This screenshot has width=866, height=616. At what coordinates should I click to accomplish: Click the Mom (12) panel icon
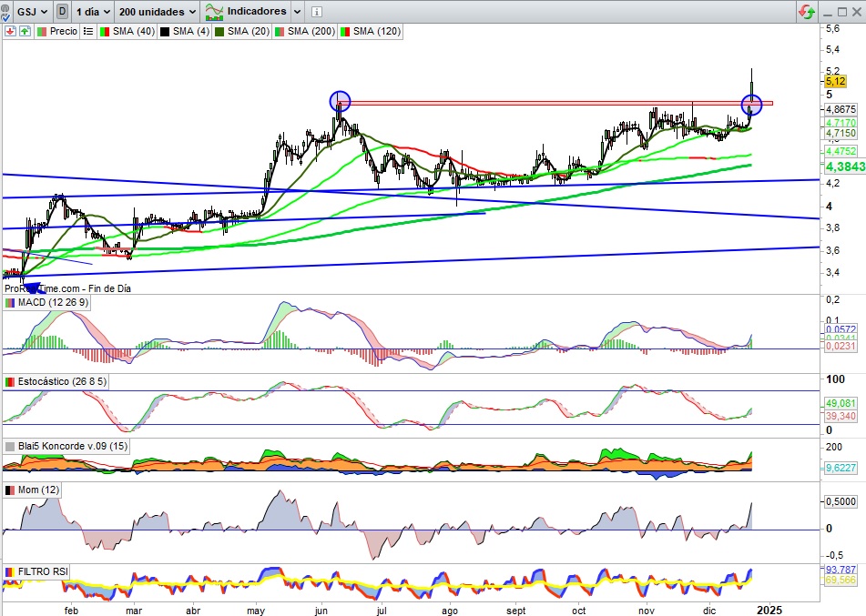pos(10,490)
